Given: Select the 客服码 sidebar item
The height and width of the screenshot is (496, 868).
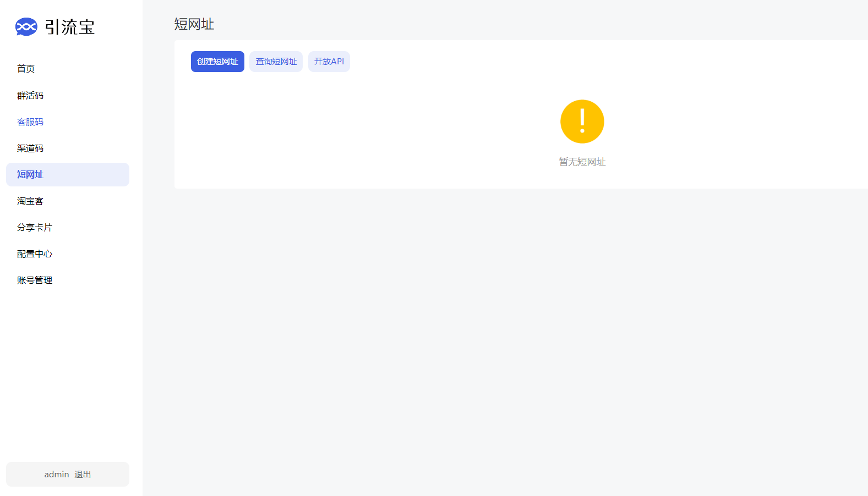Looking at the screenshot, I should [x=30, y=122].
